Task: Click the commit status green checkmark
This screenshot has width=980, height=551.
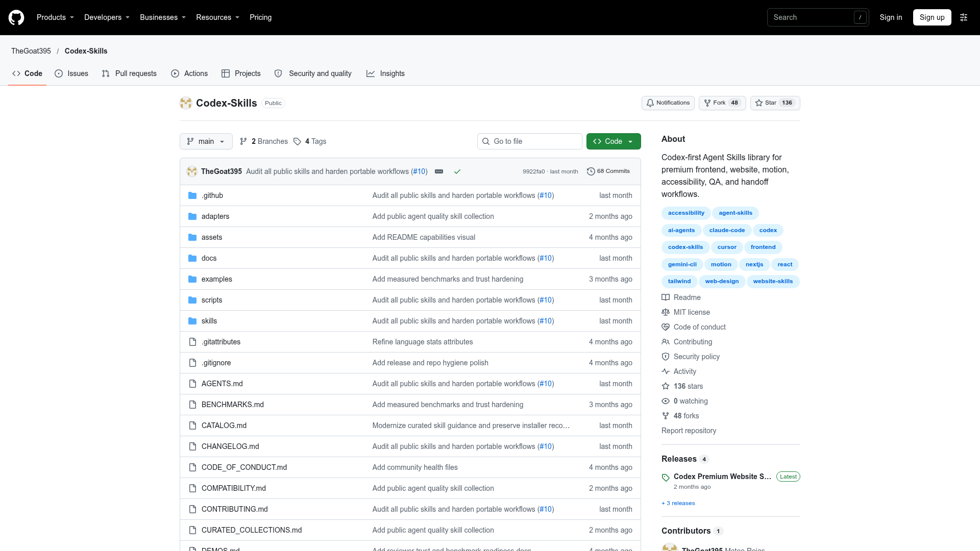Action: pyautogui.click(x=457, y=171)
